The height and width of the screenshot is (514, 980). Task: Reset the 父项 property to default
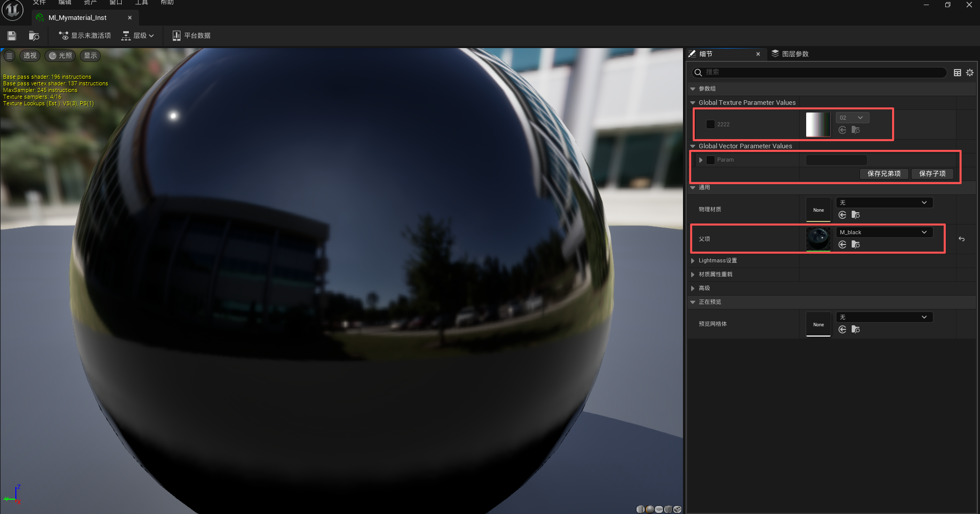tap(962, 239)
